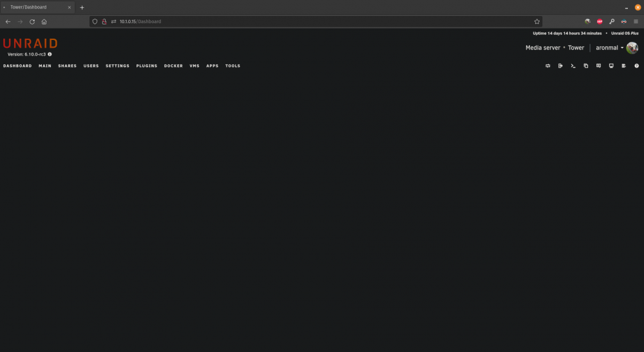
Task: Open a new browser tab
Action: point(82,7)
